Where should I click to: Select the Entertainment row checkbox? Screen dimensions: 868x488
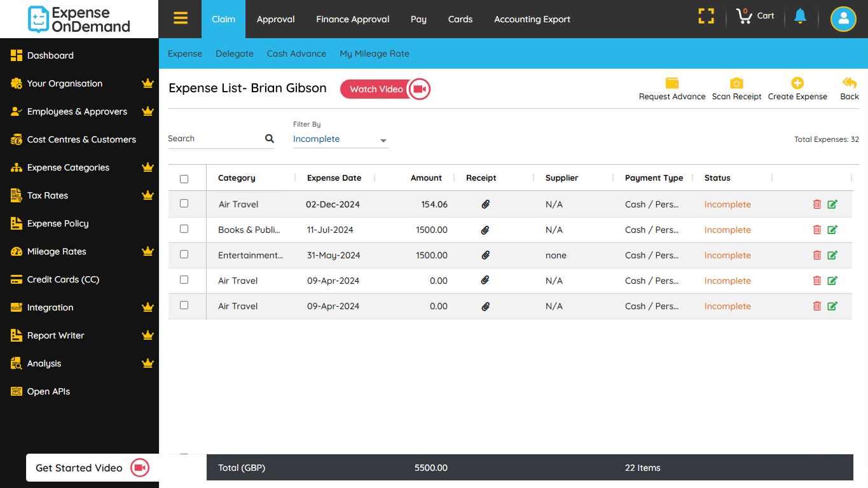pyautogui.click(x=184, y=254)
